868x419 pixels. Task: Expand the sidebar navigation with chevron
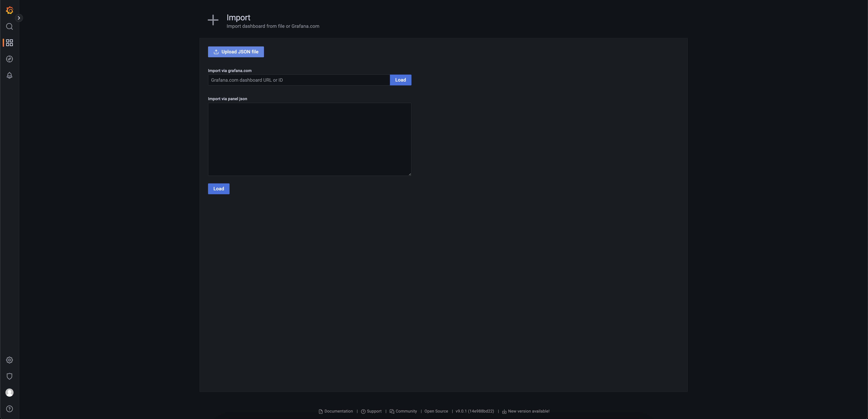point(19,18)
